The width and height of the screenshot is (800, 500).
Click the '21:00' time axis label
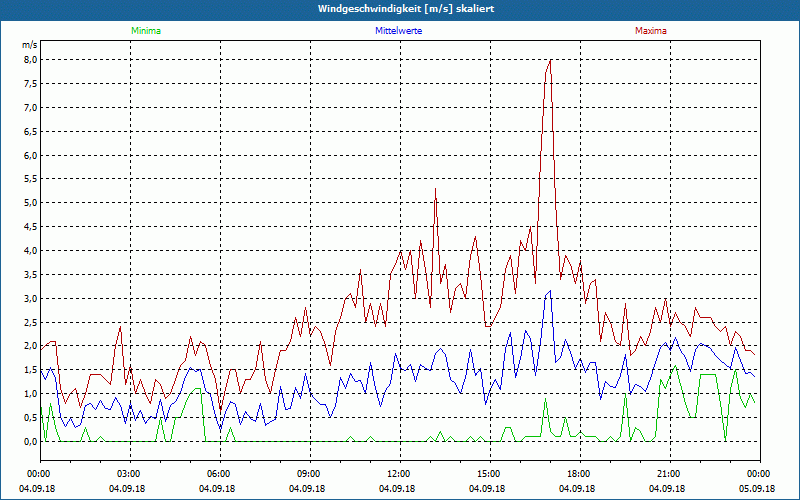(668, 474)
